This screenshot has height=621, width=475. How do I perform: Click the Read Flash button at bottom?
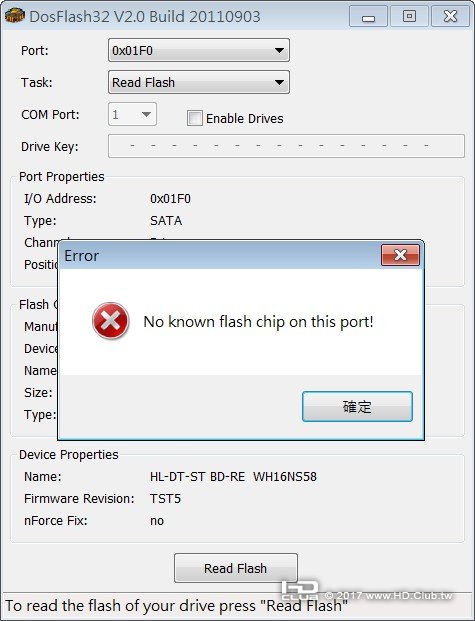pos(236,568)
